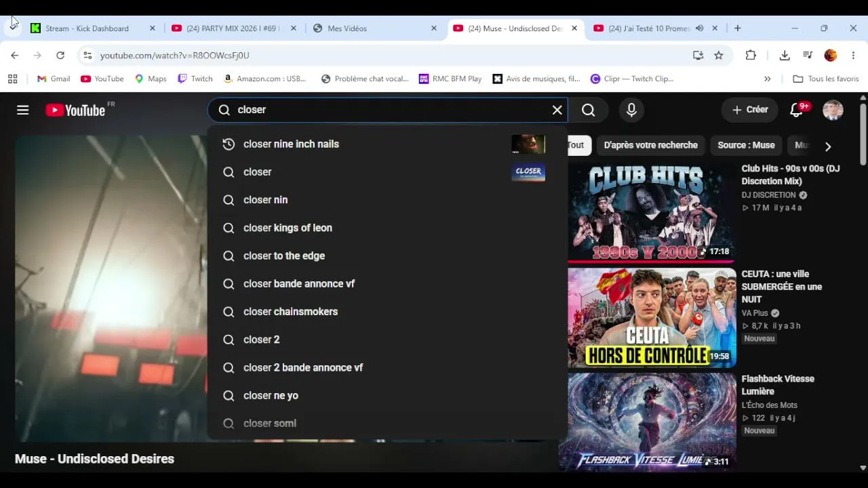Show more bookmarks with the double chevron
The image size is (868, 488).
pyautogui.click(x=767, y=79)
